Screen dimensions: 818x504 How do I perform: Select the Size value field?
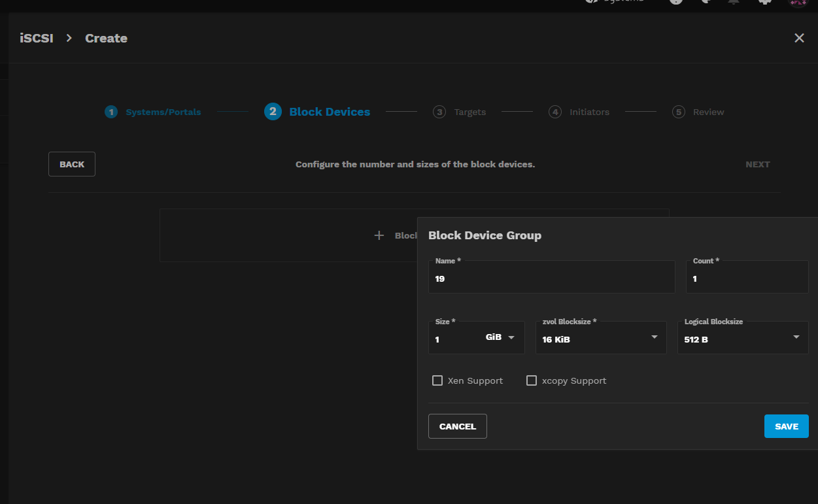pyautogui.click(x=456, y=339)
